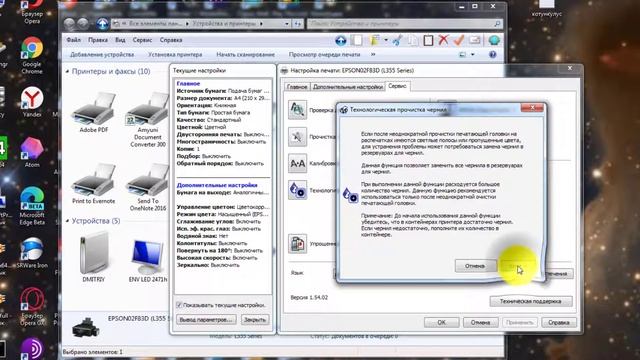Expand arrow after Устройства и принтеры breadcrumb
This screenshot has height=360, width=640.
[x=261, y=24]
